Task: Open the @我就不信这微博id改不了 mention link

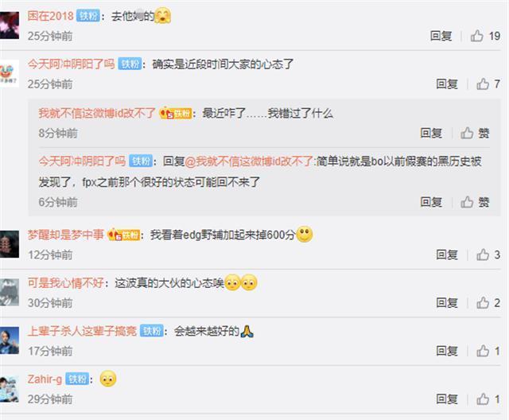Action: (x=249, y=161)
